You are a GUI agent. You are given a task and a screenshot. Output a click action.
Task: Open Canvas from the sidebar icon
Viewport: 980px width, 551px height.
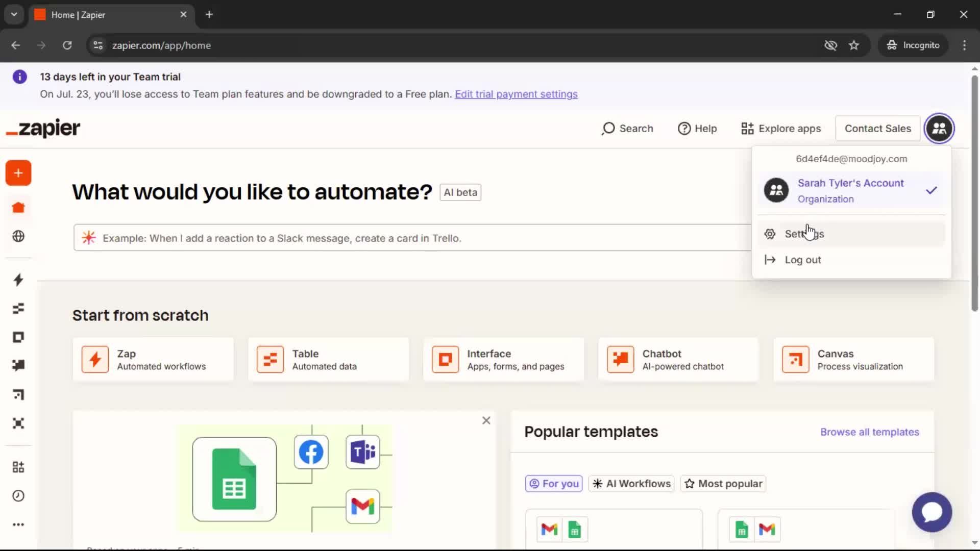18,394
